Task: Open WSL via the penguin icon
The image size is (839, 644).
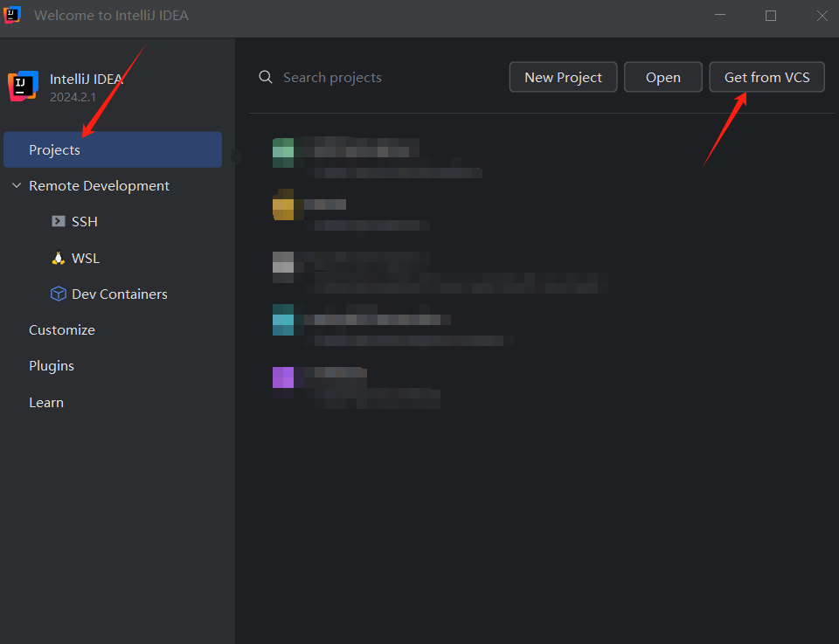Action: [x=59, y=259]
